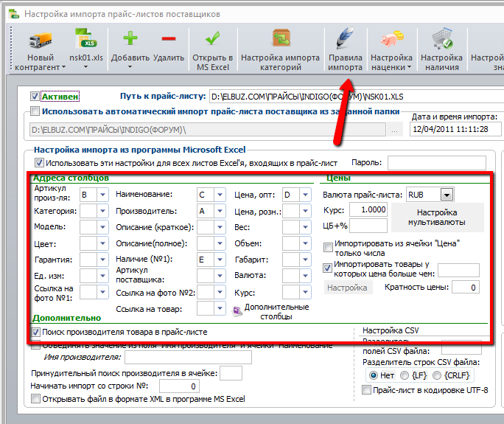Click the price greater than value field

[x=458, y=271]
